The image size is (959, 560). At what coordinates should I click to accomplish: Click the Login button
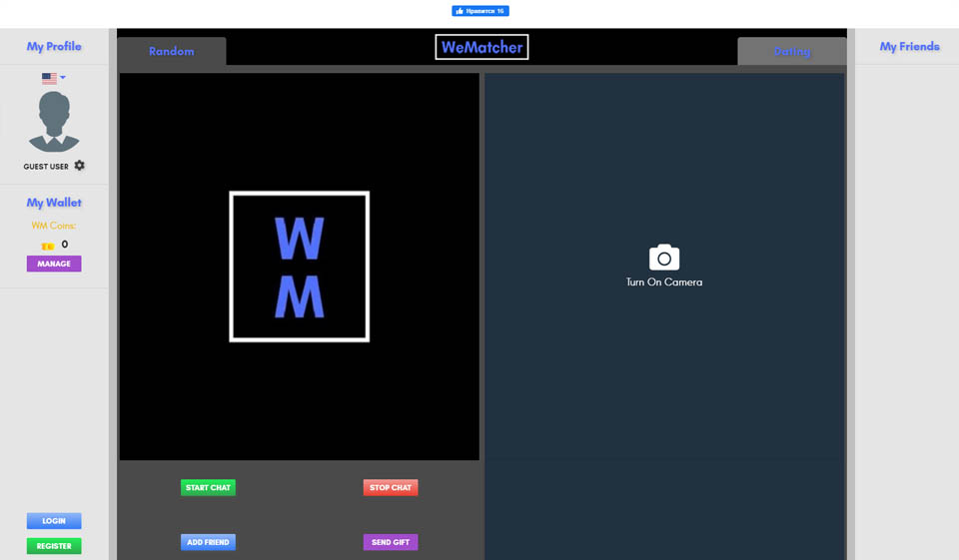54,521
